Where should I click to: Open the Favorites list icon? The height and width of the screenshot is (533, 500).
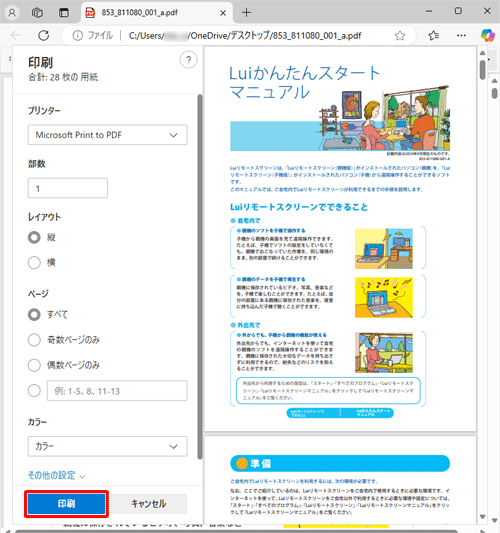pos(433,35)
